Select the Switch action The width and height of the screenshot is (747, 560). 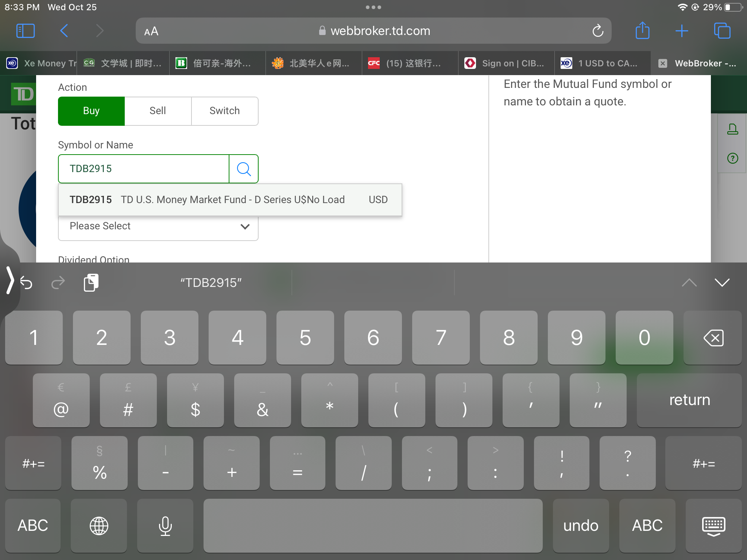click(x=225, y=111)
